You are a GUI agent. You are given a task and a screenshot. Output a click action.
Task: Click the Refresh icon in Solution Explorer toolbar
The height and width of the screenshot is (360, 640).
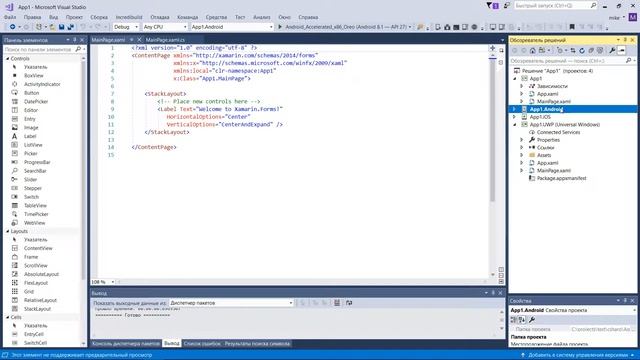pos(582,51)
